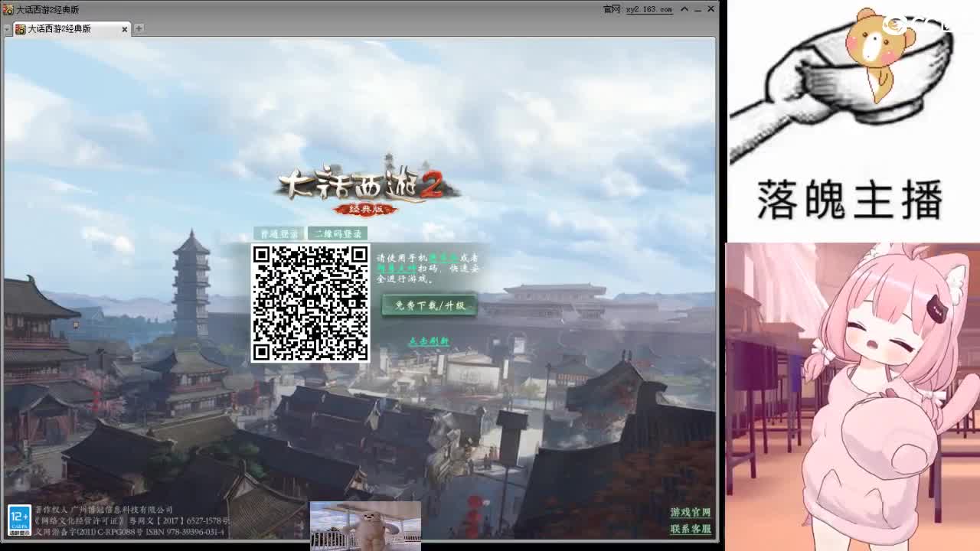Open the 游戏官网 official site link
The image size is (980, 551).
691,513
